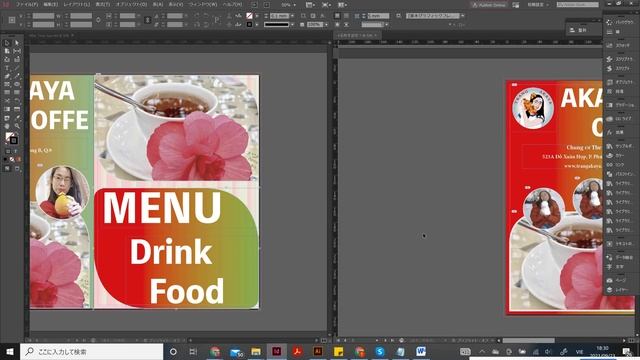This screenshot has height=360, width=640.
Task: Select the Pencil tool
Action: point(17,76)
